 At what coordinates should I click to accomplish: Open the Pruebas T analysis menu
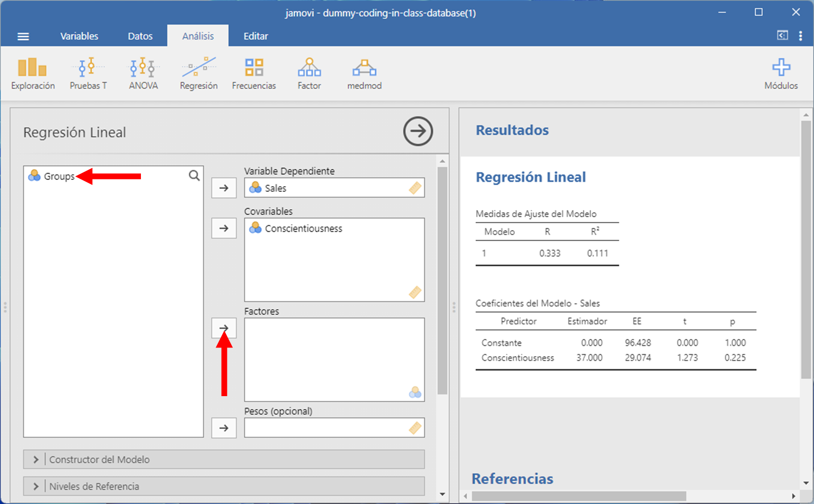click(x=88, y=73)
